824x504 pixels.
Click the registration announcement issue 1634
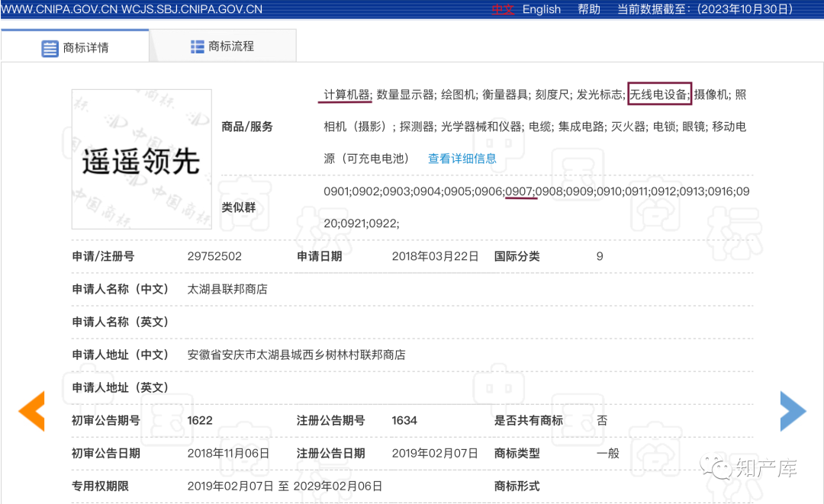pos(405,420)
